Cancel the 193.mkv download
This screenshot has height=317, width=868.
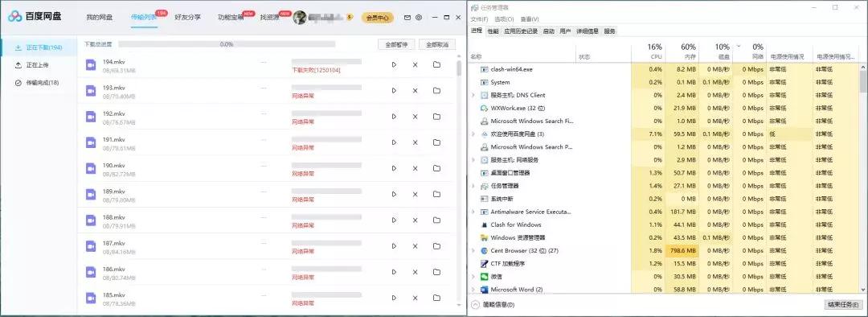(x=416, y=90)
